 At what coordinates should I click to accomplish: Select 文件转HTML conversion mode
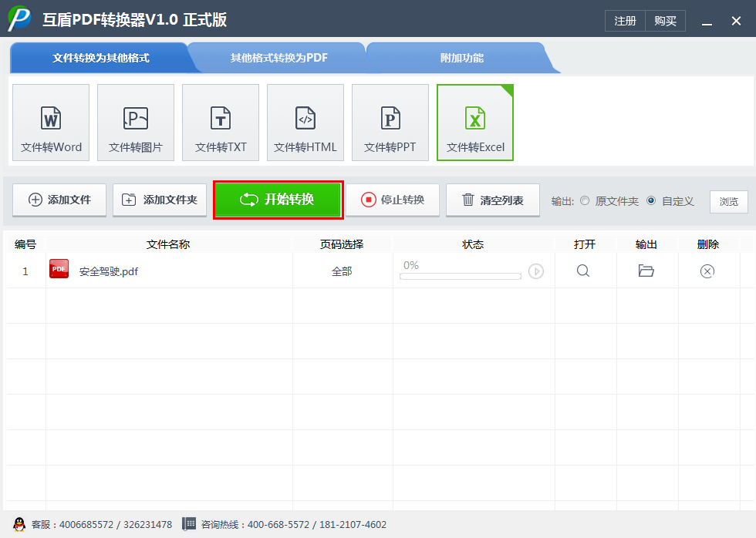(x=305, y=123)
